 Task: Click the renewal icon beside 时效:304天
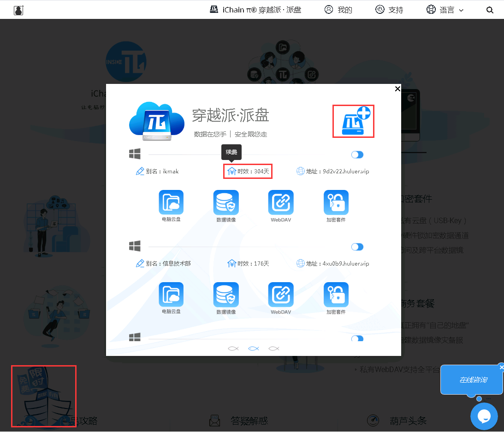click(232, 172)
